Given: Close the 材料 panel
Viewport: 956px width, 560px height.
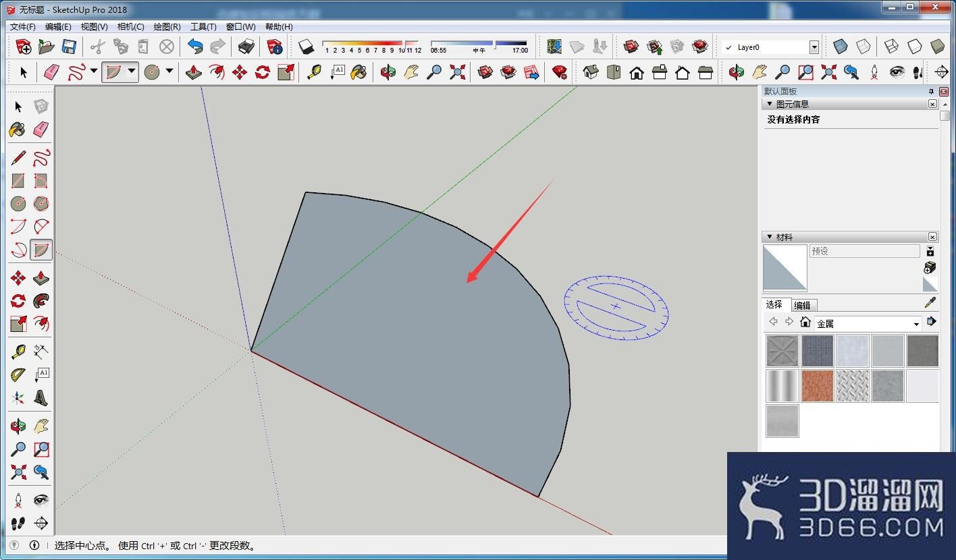Looking at the screenshot, I should [932, 237].
